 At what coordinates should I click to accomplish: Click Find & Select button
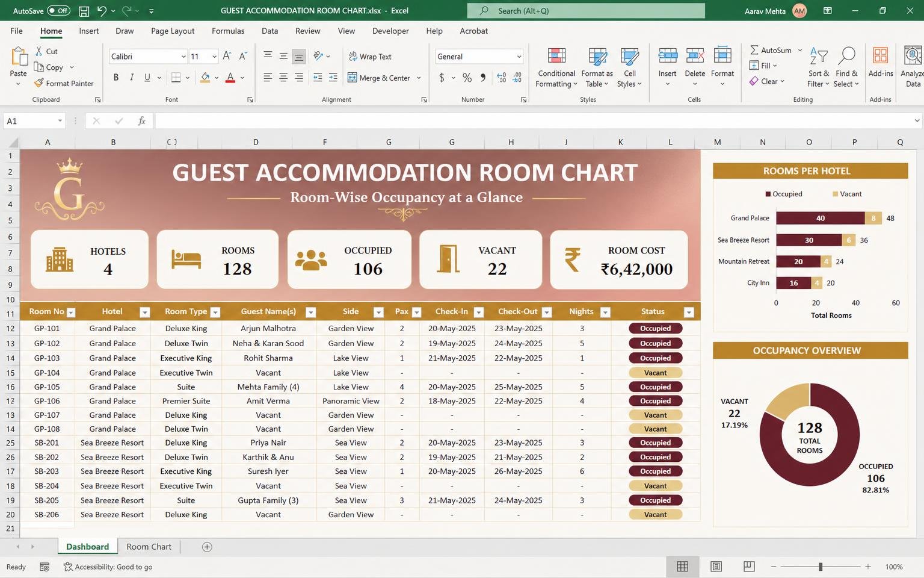(x=846, y=67)
